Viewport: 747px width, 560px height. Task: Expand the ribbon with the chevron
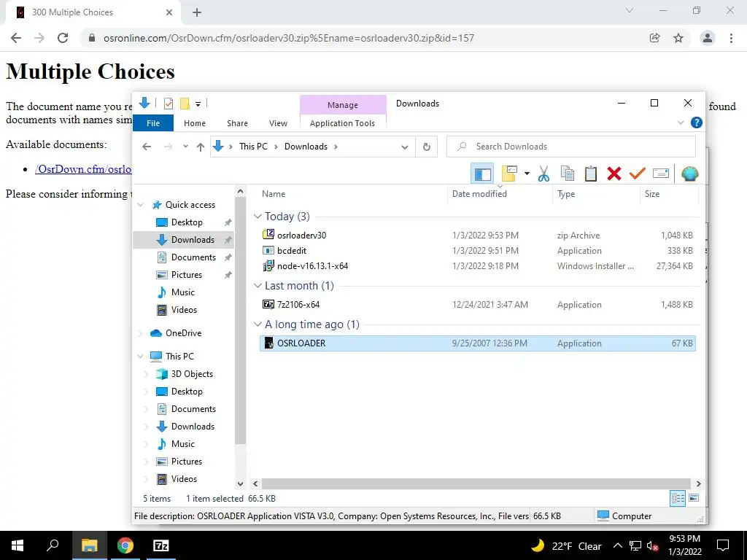681,122
